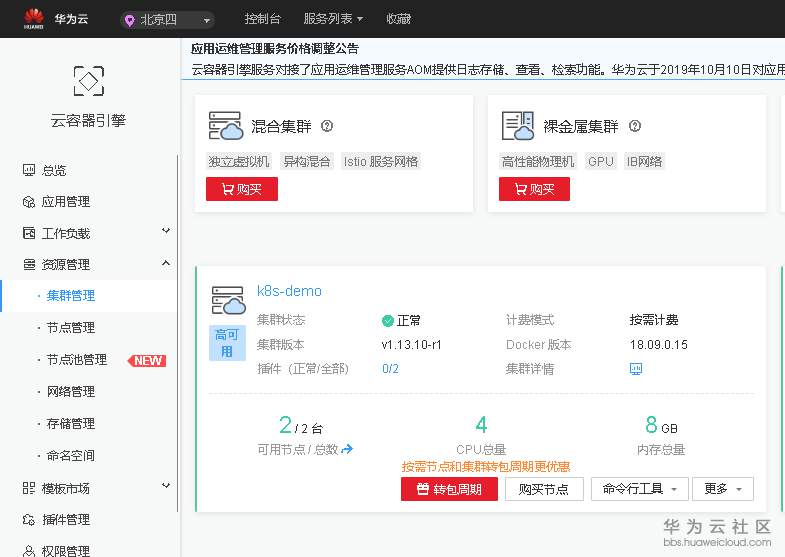Select 节点管理 in sidebar
The height and width of the screenshot is (557, 785).
(71, 328)
